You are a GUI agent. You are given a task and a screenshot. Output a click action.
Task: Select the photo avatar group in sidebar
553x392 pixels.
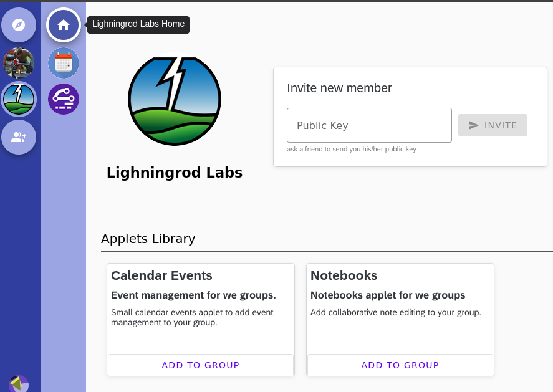click(19, 63)
